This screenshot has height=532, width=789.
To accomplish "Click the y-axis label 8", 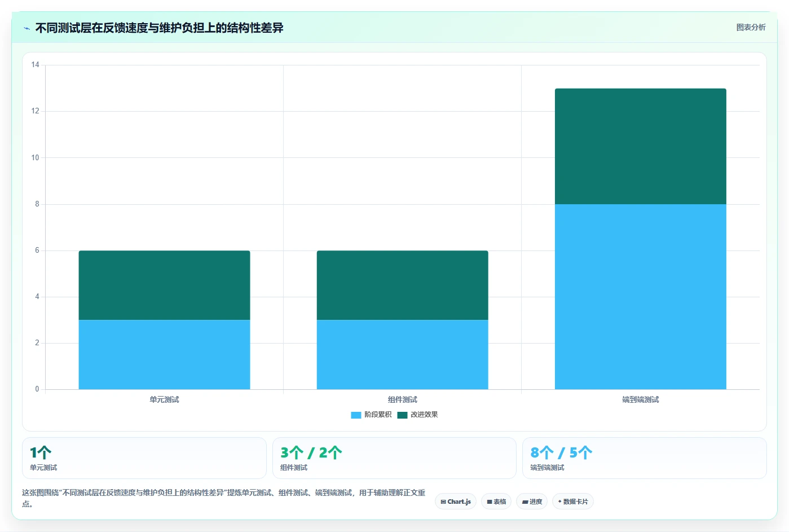I will coord(37,204).
